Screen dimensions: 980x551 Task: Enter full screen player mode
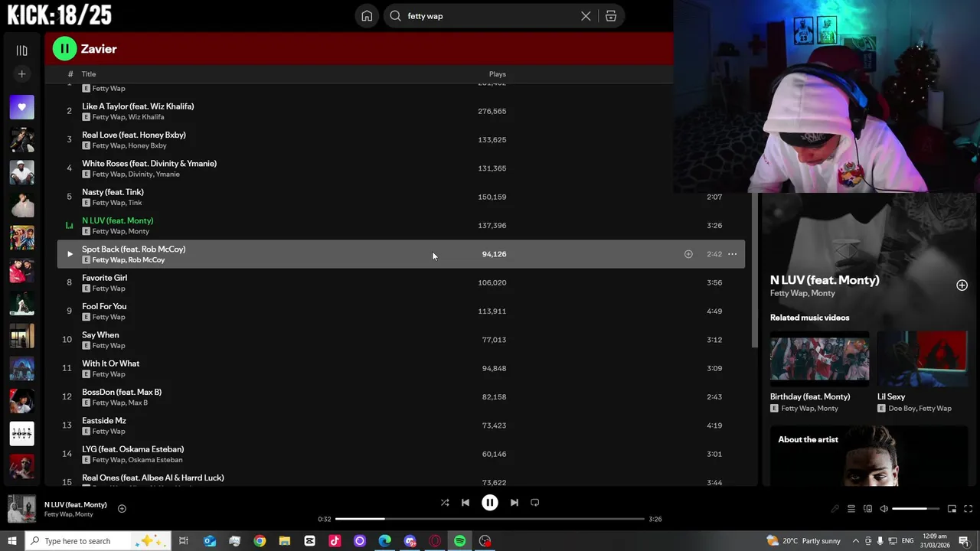tap(968, 509)
